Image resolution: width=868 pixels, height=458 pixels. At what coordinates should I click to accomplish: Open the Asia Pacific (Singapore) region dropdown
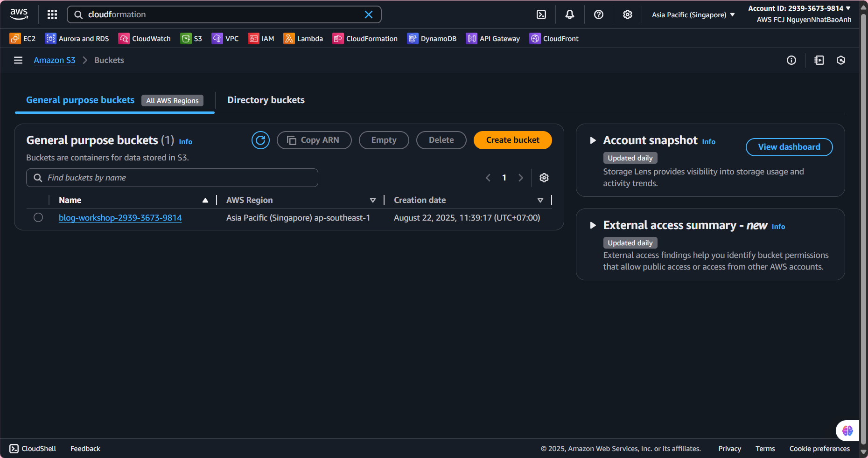[x=693, y=15]
